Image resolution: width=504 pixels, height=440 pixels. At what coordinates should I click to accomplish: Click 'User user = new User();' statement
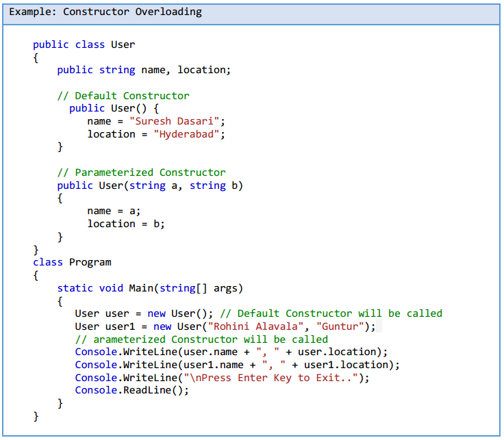click(144, 313)
